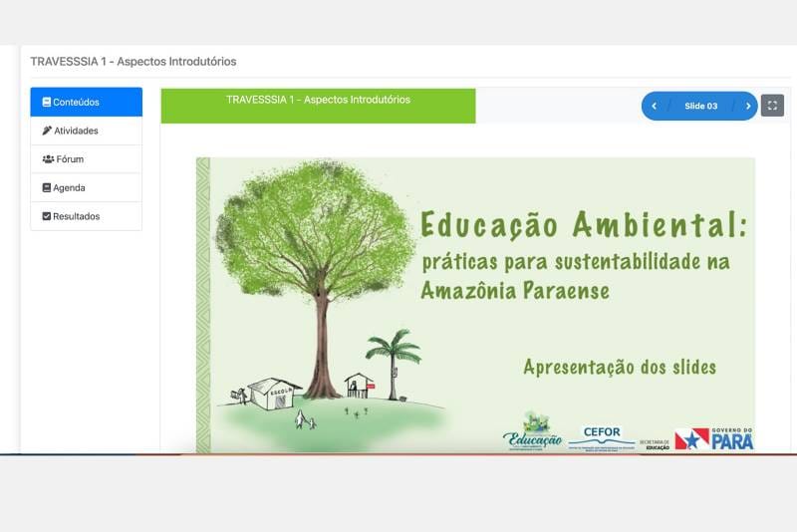The image size is (797, 532).
Task: Click the pencil icon beside Atividades
Action: tap(46, 131)
